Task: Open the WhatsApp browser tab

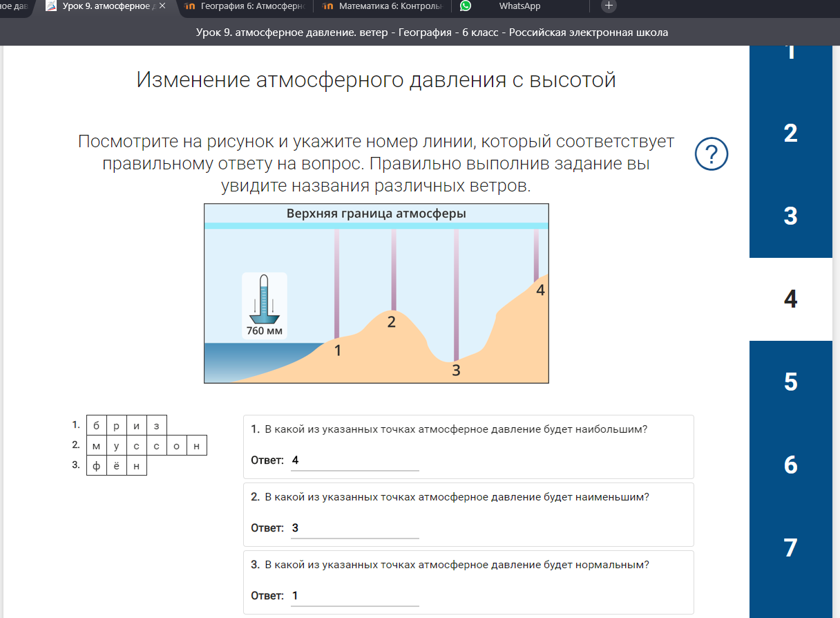Action: click(522, 6)
